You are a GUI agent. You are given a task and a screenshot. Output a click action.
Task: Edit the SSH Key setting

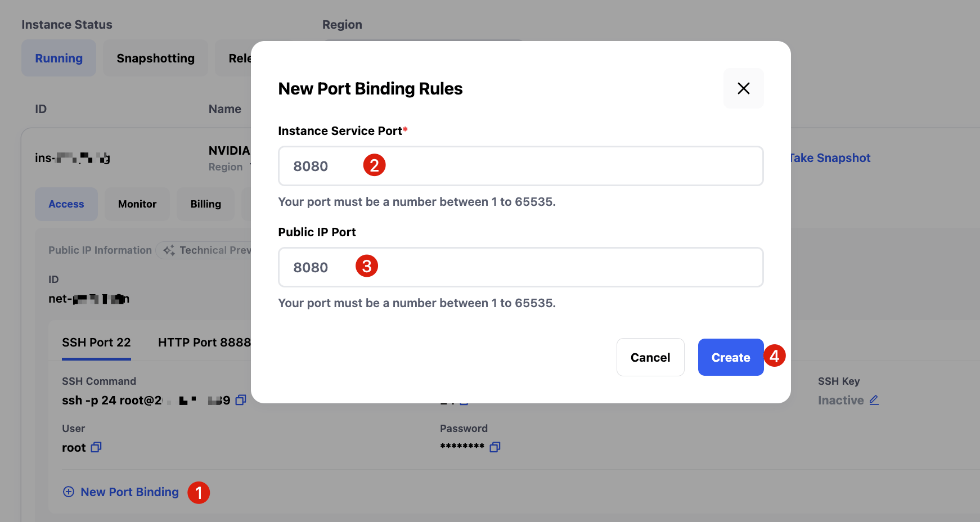pyautogui.click(x=874, y=400)
